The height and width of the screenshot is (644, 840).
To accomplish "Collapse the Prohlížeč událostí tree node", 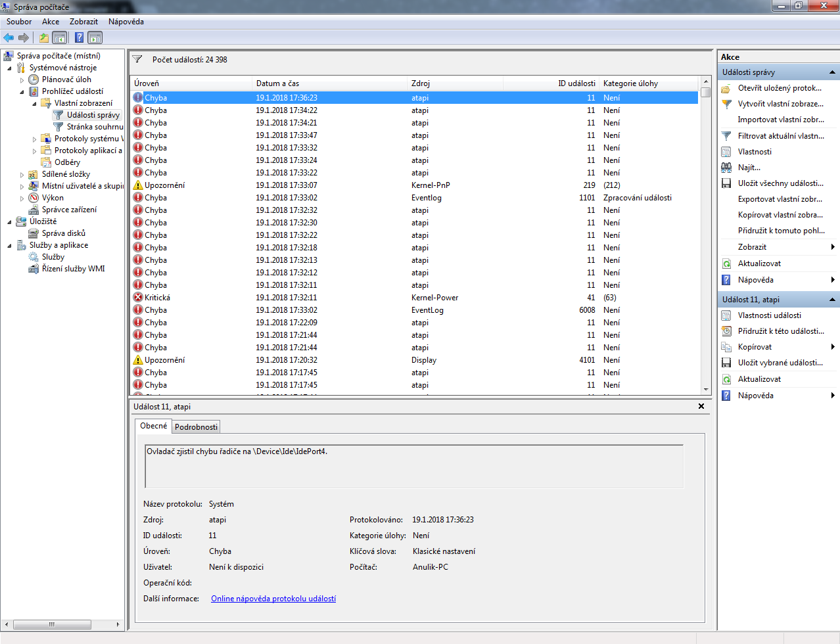I will (22, 92).
